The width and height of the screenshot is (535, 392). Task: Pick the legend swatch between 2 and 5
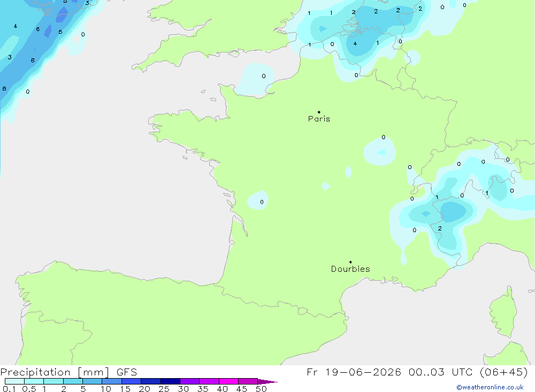pos(73,381)
